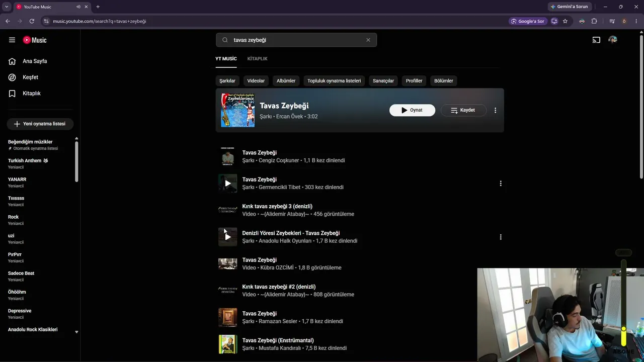Filter by Topluluk oynatma listeleri

point(334,80)
